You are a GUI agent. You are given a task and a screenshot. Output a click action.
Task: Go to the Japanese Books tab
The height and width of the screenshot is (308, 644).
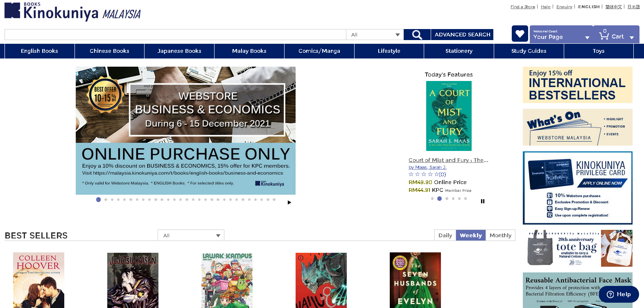(x=179, y=51)
